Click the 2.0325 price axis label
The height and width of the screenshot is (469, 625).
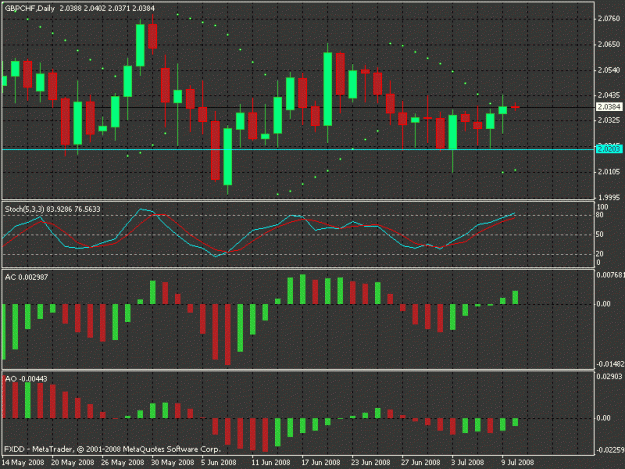(x=609, y=120)
